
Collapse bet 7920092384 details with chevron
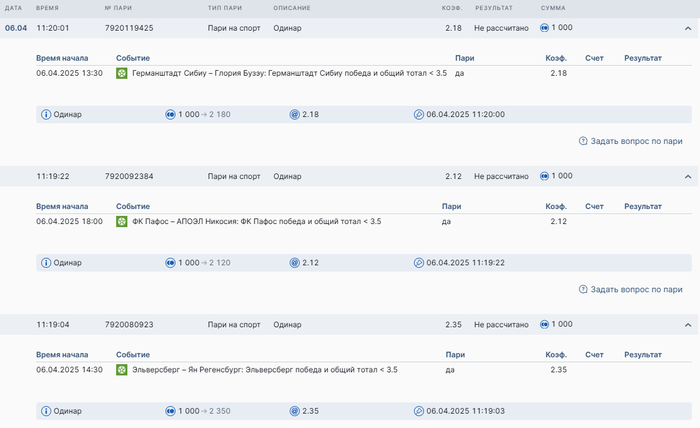tap(688, 176)
